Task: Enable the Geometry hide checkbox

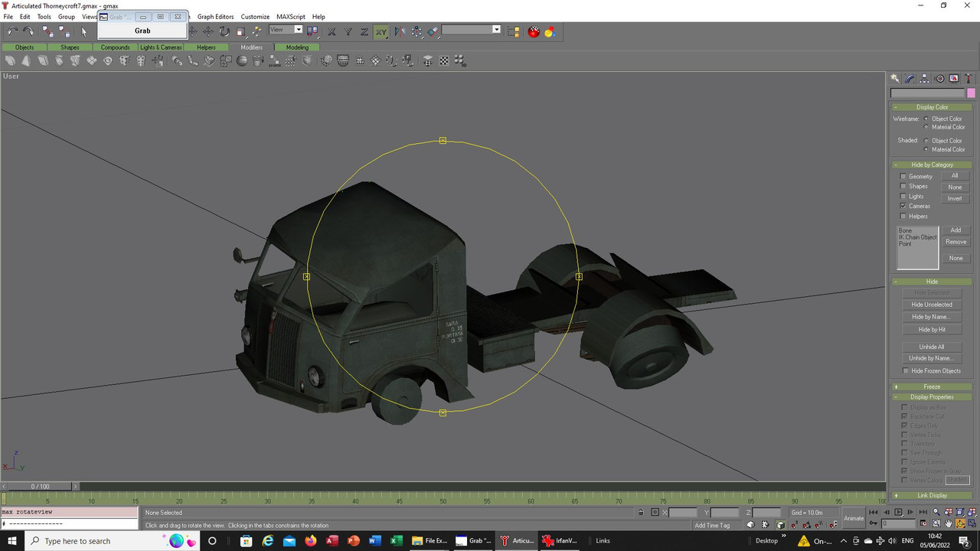Action: (903, 177)
